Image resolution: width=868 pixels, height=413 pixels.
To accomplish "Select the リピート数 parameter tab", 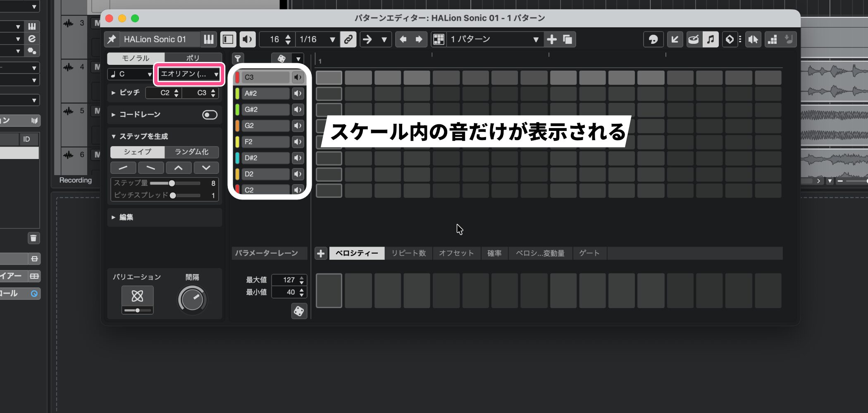I will coord(408,253).
